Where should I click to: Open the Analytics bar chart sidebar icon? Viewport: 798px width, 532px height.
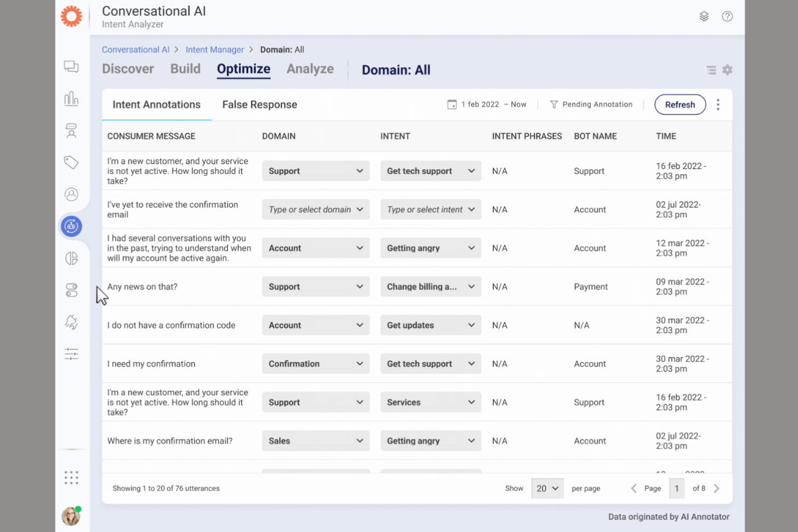[x=71, y=99]
